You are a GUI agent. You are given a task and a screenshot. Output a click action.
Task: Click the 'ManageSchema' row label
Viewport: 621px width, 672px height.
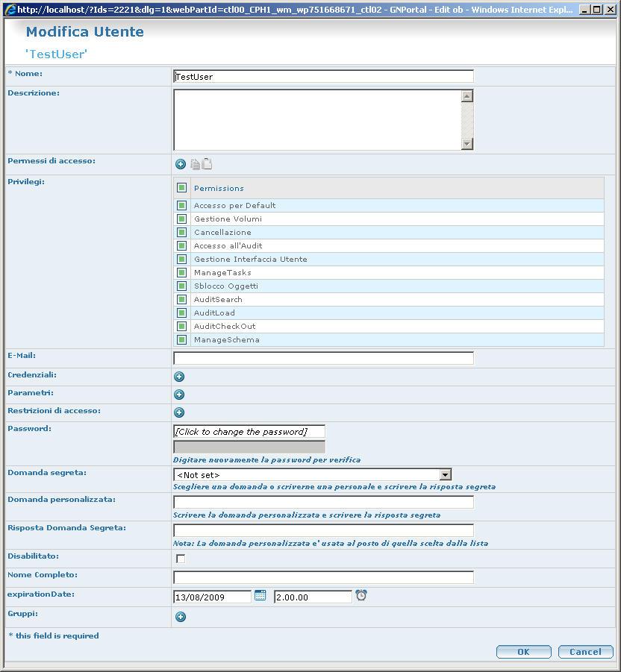click(226, 340)
